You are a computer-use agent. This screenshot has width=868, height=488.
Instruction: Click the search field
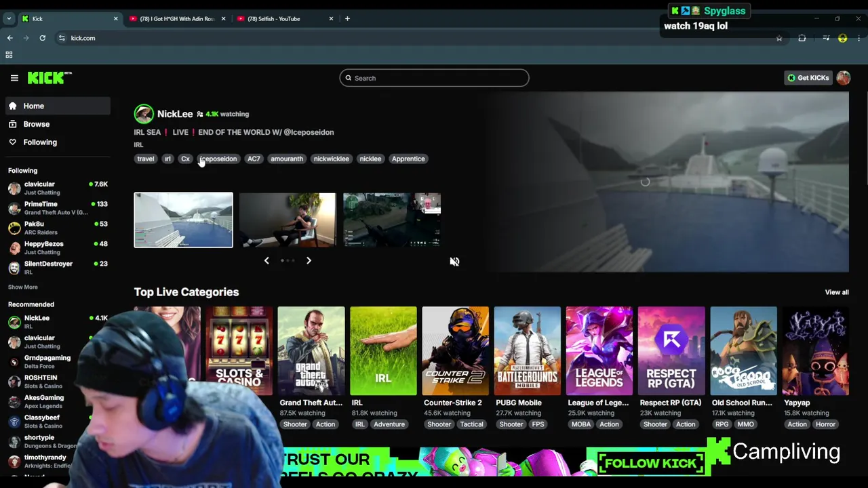pos(434,78)
